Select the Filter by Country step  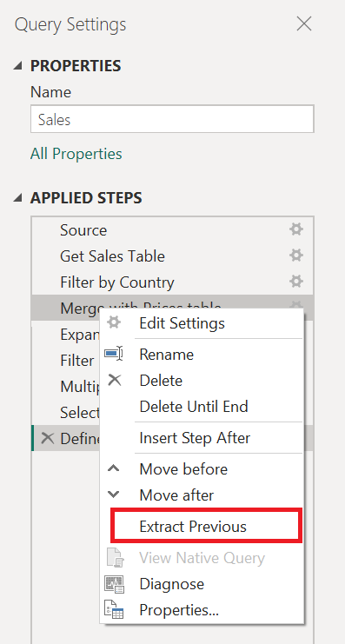pos(172,282)
